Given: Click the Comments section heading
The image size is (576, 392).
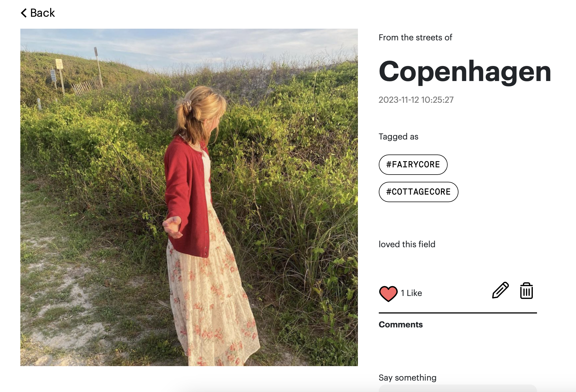Looking at the screenshot, I should pos(401,325).
